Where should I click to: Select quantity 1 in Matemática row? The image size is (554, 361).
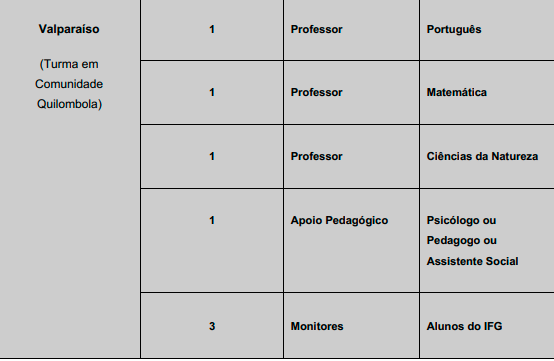(212, 93)
